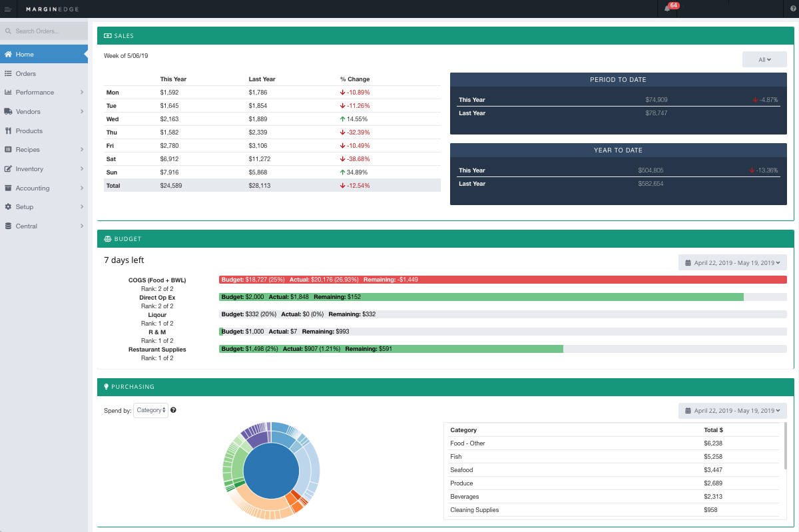799x532 pixels.
Task: Open the Budget date range dropdown
Action: coord(732,263)
